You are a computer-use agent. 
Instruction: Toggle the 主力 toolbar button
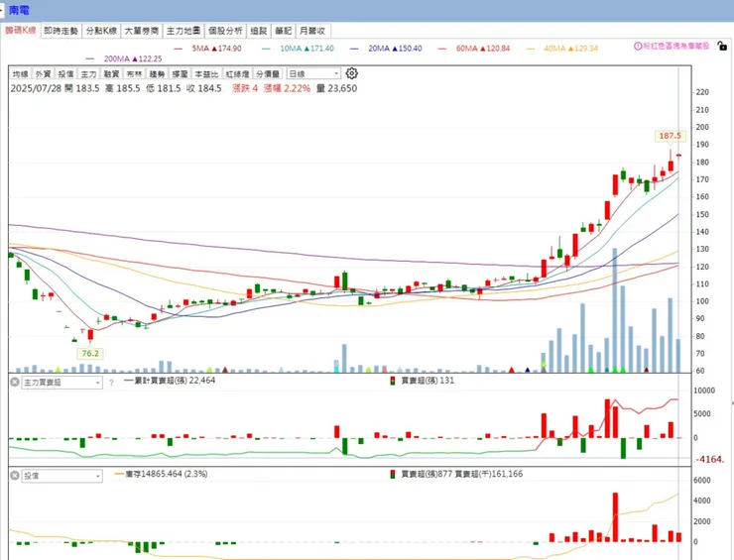[88, 74]
